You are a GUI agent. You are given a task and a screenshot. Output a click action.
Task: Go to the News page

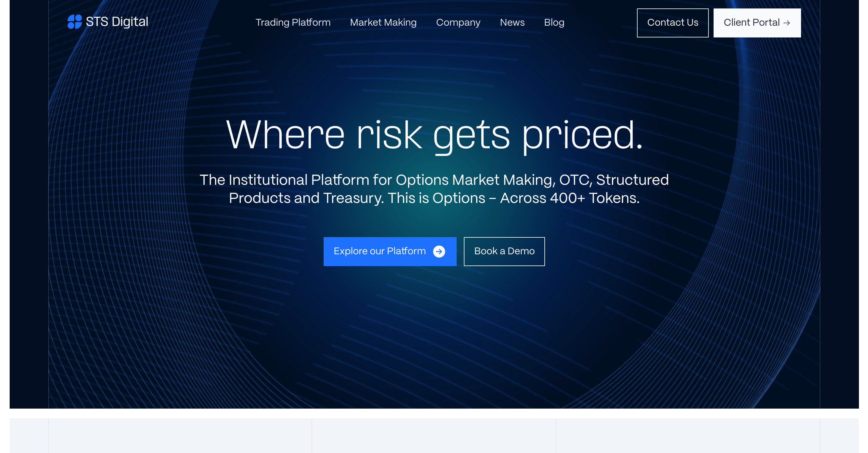coord(512,23)
